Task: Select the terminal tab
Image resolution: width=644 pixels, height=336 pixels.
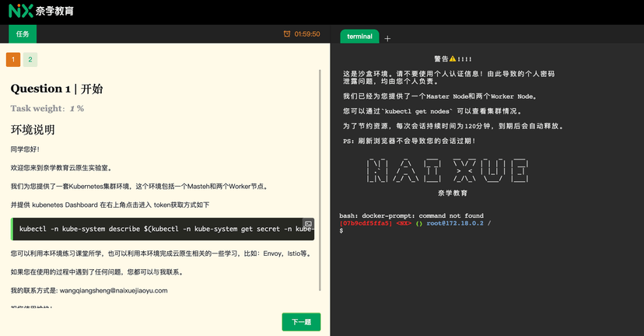Action: (x=360, y=37)
